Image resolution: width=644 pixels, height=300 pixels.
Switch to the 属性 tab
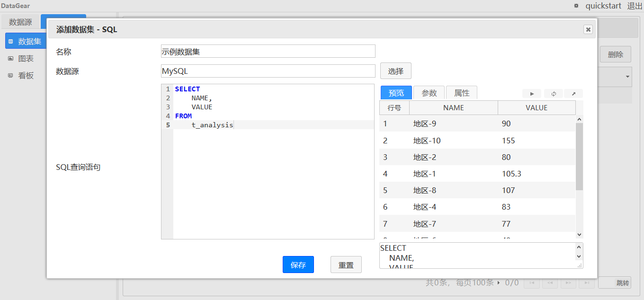point(461,92)
